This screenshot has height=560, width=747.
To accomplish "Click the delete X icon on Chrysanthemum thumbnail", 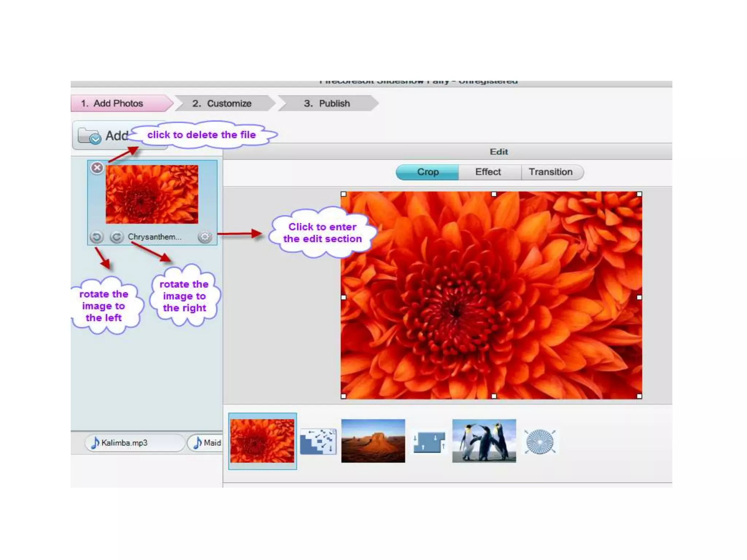I will coord(97,168).
